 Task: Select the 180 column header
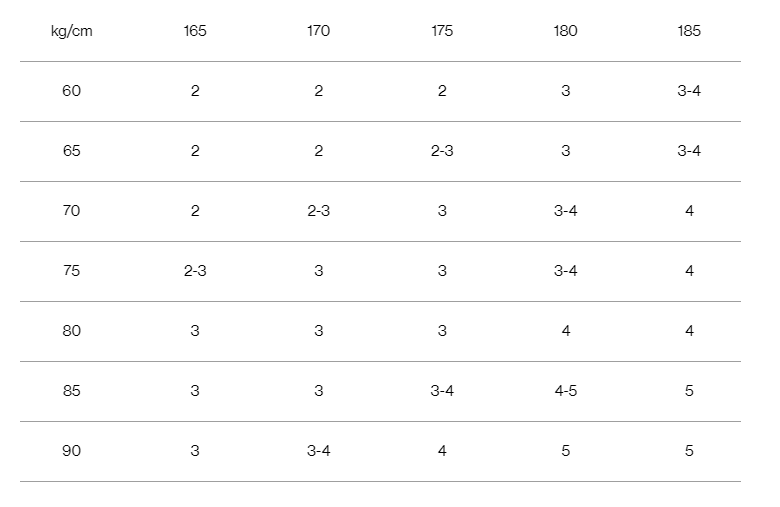(x=565, y=31)
